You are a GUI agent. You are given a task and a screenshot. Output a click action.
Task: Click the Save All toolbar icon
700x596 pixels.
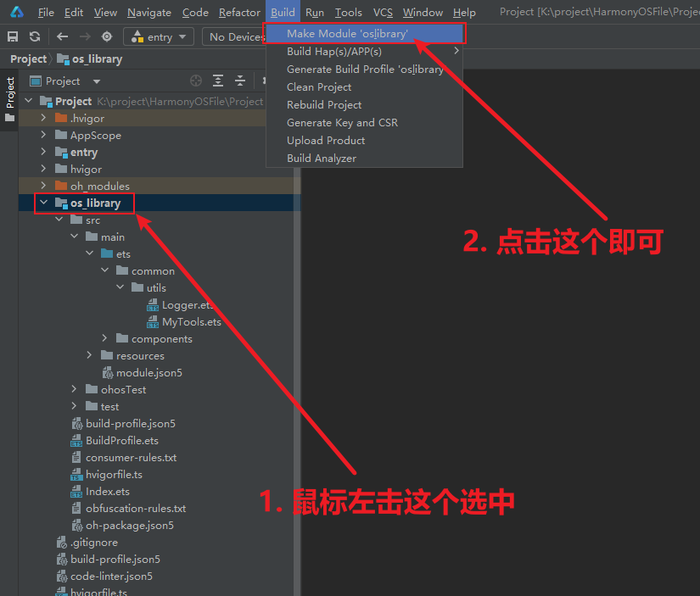click(x=13, y=36)
